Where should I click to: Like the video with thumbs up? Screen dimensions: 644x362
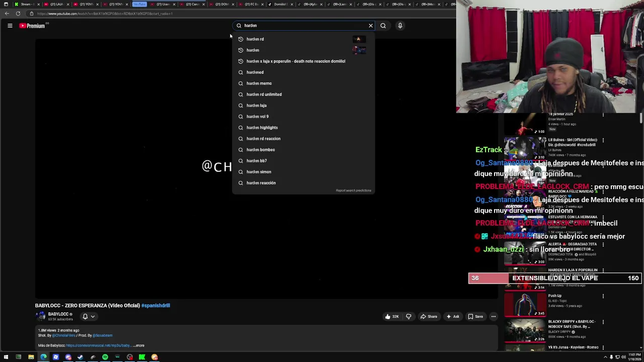392,317
